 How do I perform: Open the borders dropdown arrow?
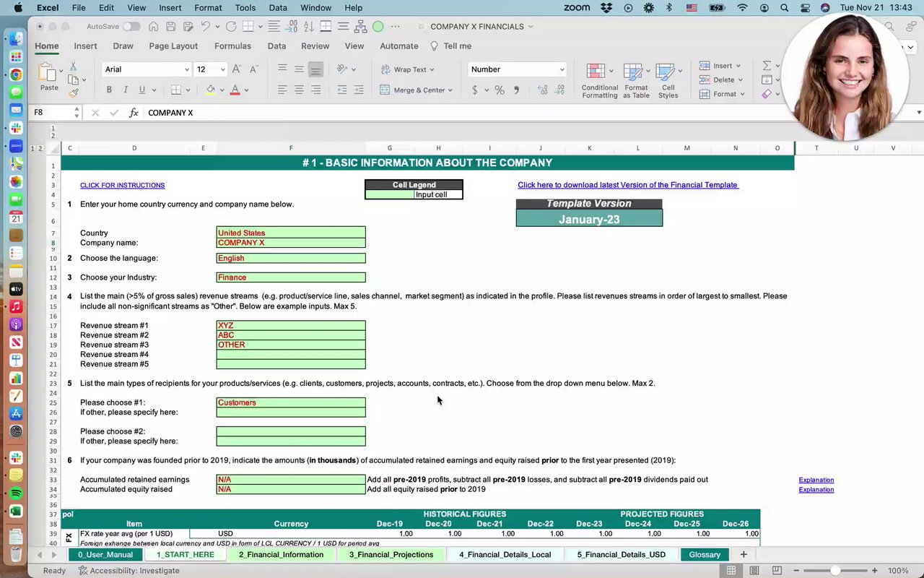coord(188,90)
